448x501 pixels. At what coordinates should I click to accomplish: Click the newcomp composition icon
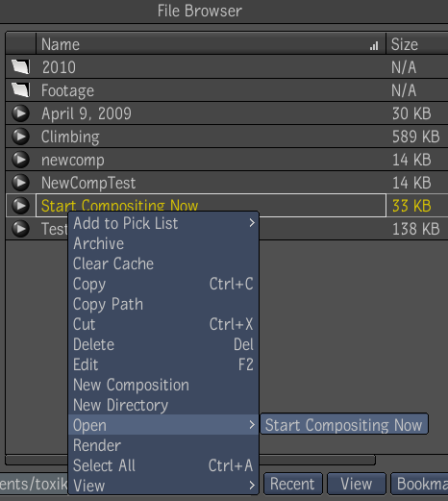click(x=21, y=160)
